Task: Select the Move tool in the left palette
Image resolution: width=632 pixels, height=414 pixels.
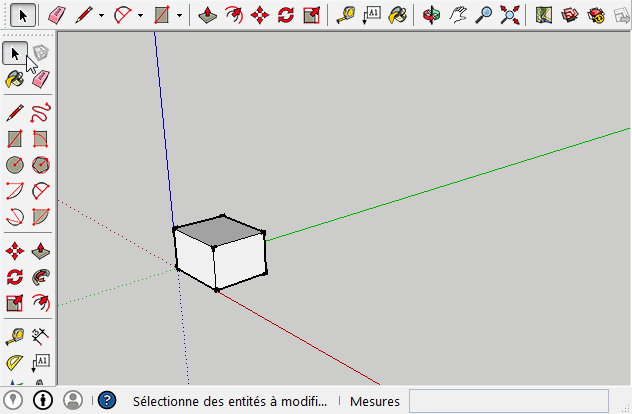Action: [15, 251]
